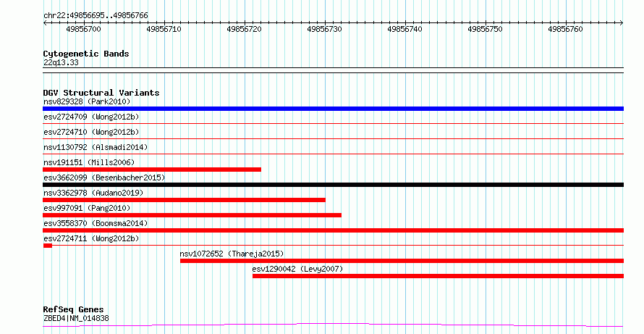Click the nsv191151 (Mills2006) label
644x334 pixels.
[89, 162]
